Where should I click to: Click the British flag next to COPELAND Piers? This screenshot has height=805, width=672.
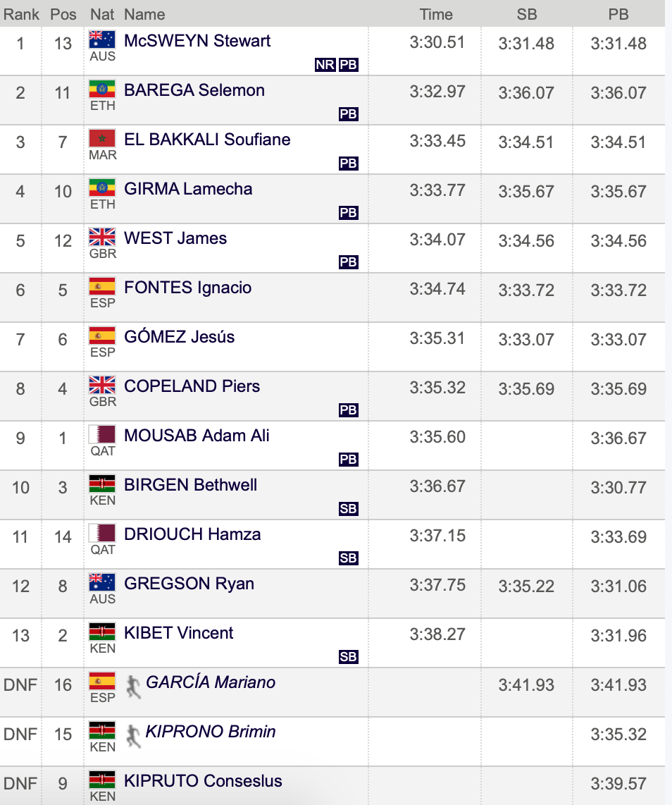point(102,385)
